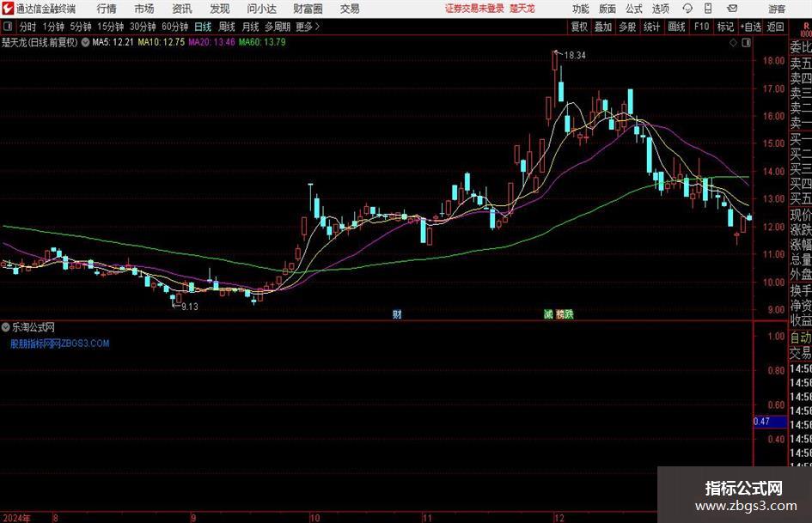Switch to the 15分钟 period tab
This screenshot has width=812, height=523.
point(110,27)
